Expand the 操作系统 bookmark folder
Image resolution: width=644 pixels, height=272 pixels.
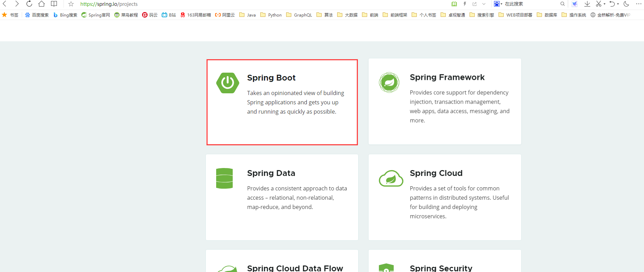574,15
